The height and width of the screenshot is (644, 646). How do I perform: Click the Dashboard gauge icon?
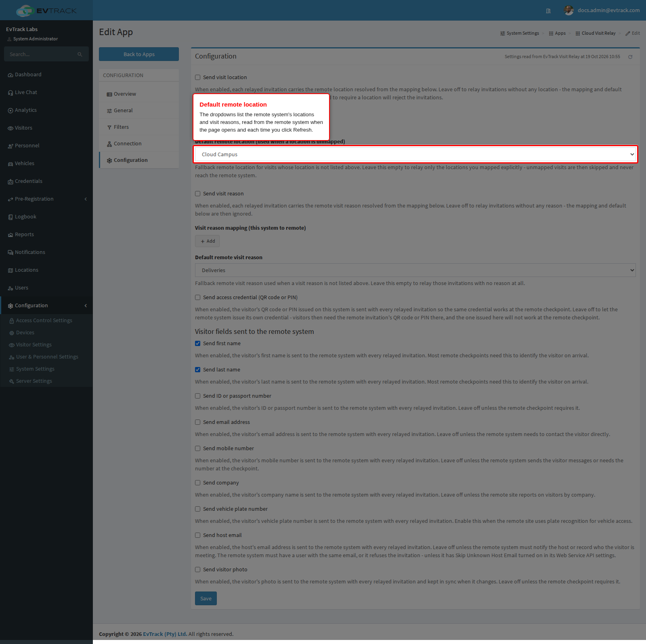pyautogui.click(x=10, y=75)
